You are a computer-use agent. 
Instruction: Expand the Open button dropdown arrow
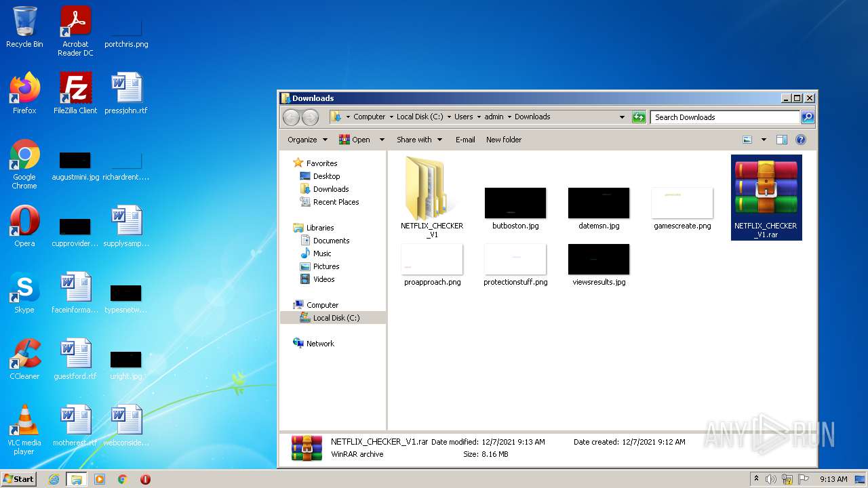(x=382, y=140)
